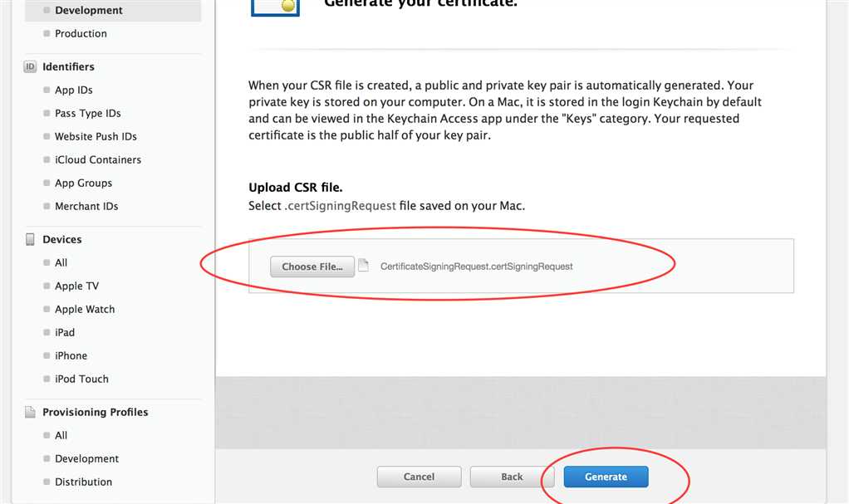Go Back to previous step
This screenshot has width=849, height=504.
click(x=512, y=477)
